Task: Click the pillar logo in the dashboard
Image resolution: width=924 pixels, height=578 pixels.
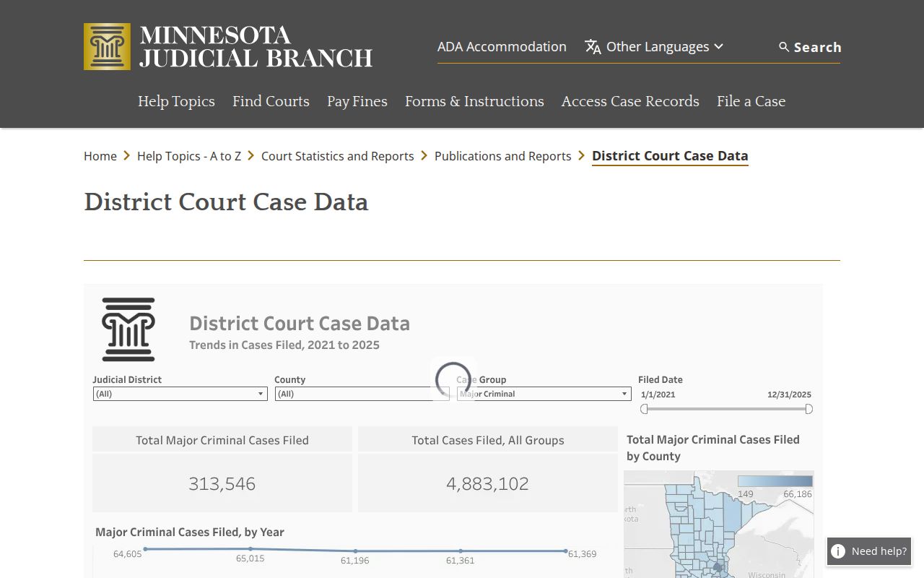Action: pos(128,329)
